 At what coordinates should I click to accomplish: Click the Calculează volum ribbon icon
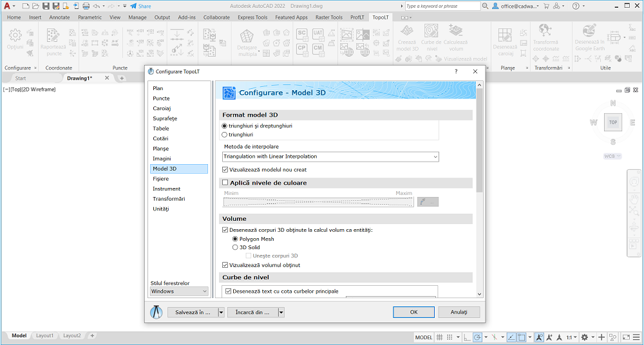pos(455,32)
